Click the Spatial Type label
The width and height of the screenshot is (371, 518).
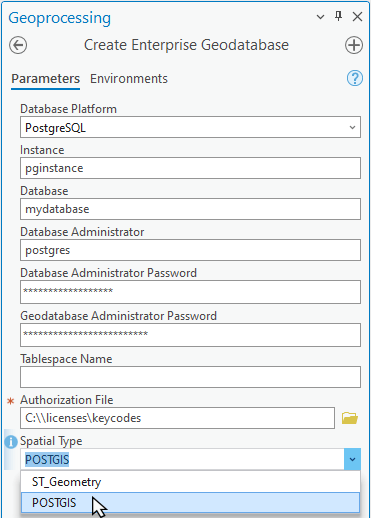[x=51, y=441]
